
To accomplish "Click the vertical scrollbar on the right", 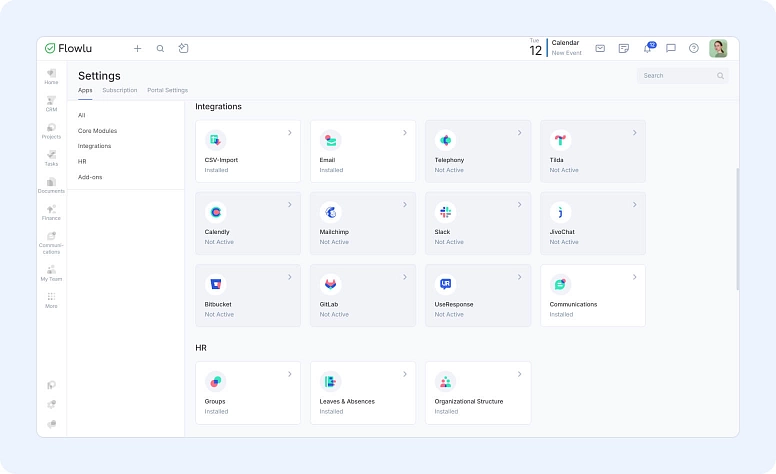I will [x=737, y=228].
